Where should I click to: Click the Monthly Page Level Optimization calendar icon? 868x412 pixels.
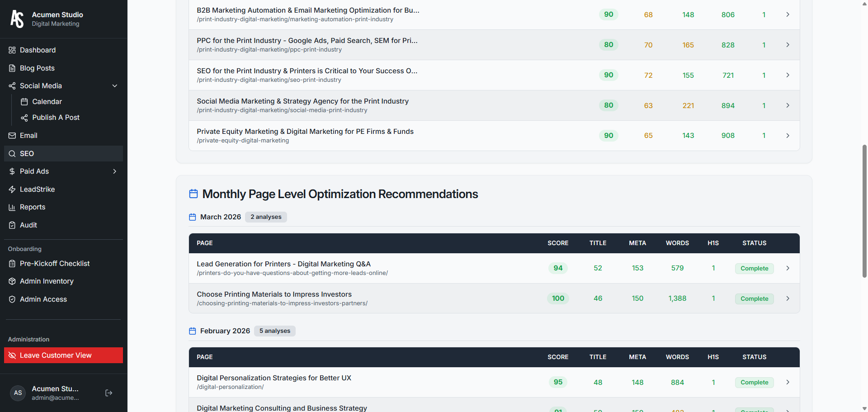coord(193,194)
